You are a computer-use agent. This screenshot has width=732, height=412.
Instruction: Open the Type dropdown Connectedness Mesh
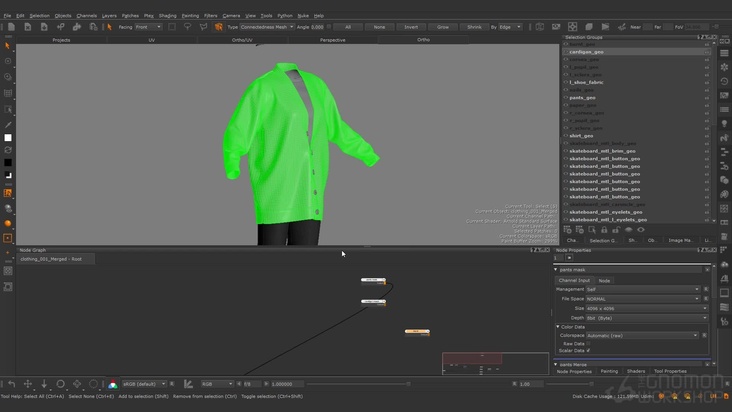click(x=267, y=27)
